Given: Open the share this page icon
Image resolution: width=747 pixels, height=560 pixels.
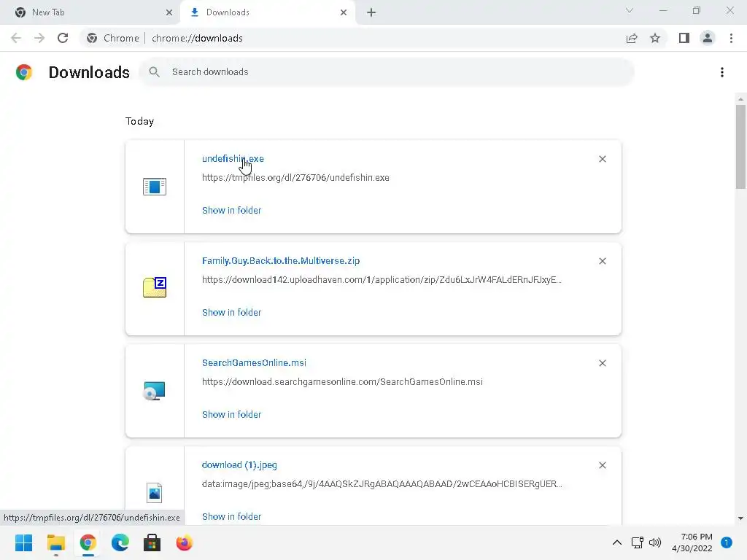Looking at the screenshot, I should pyautogui.click(x=632, y=38).
